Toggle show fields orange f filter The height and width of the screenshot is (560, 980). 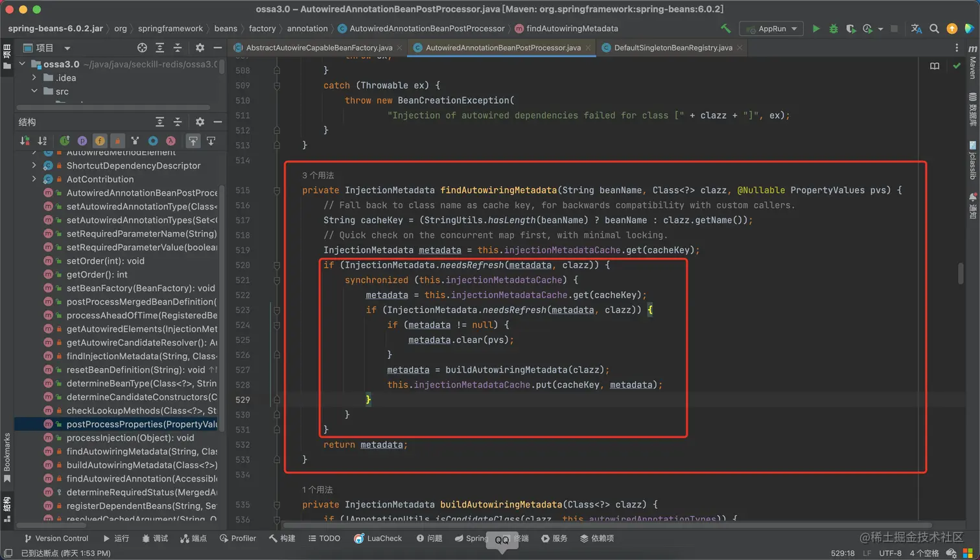coord(100,141)
